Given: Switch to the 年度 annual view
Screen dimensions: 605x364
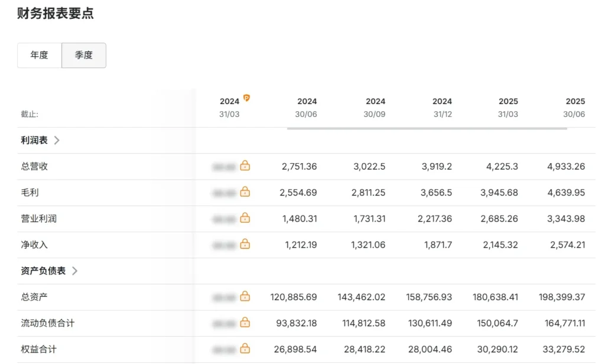Looking at the screenshot, I should point(40,56).
